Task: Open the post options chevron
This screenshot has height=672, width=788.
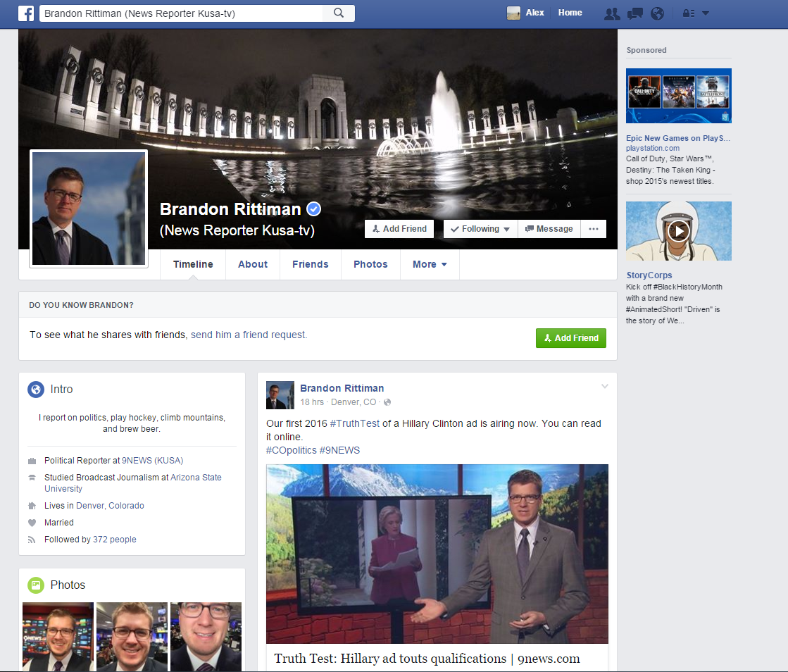Action: [x=605, y=387]
